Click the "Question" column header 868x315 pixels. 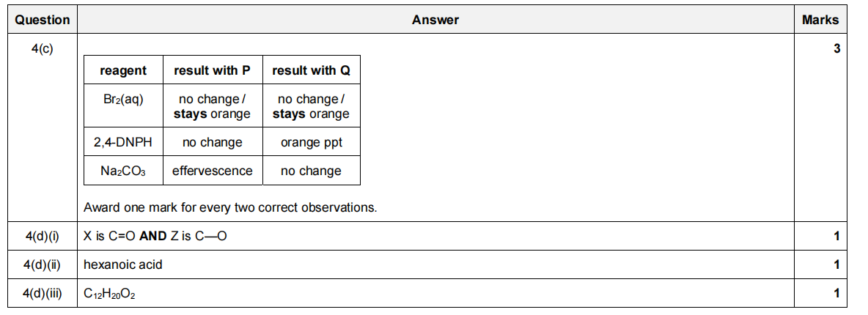coord(43,20)
